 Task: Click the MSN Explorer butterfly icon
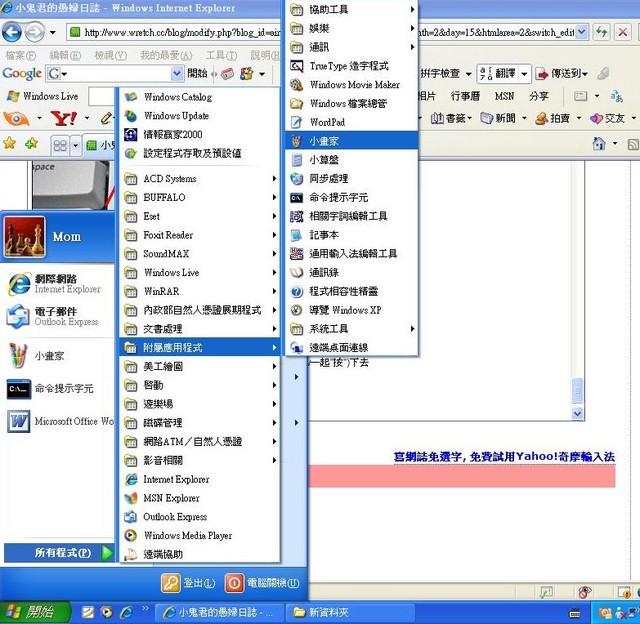(x=131, y=498)
